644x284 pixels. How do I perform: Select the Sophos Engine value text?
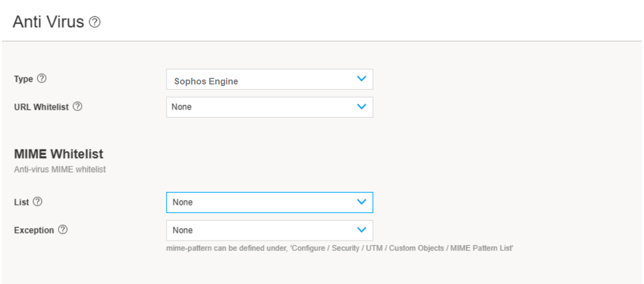coord(206,81)
